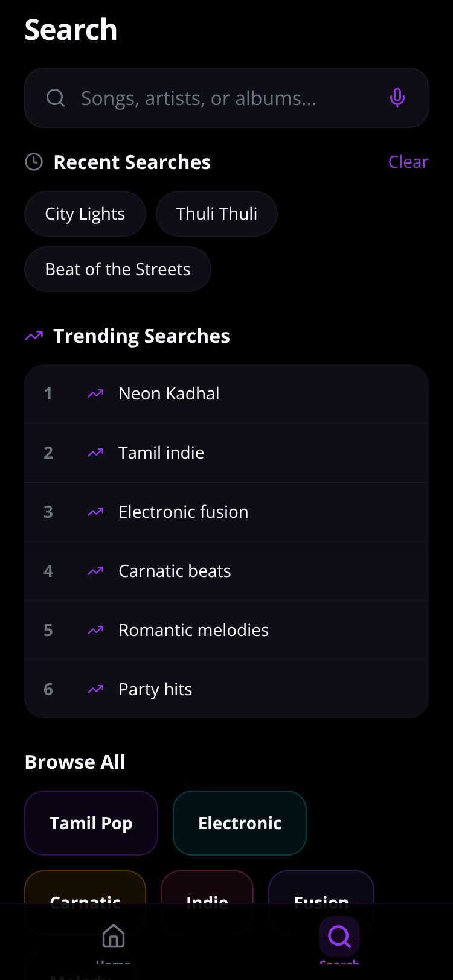The image size is (453, 980).
Task: Browse the Tamil Pop genre card
Action: (91, 823)
